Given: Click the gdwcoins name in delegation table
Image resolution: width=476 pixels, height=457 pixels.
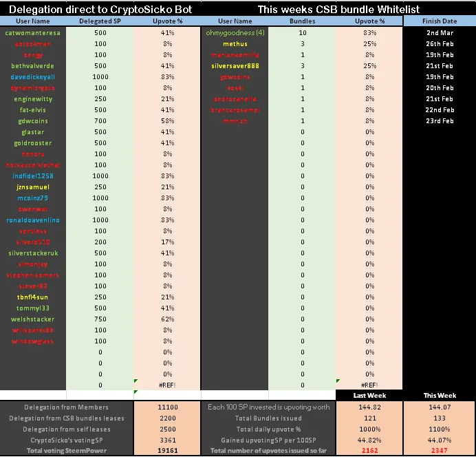Looking at the screenshot, I should (33, 121).
